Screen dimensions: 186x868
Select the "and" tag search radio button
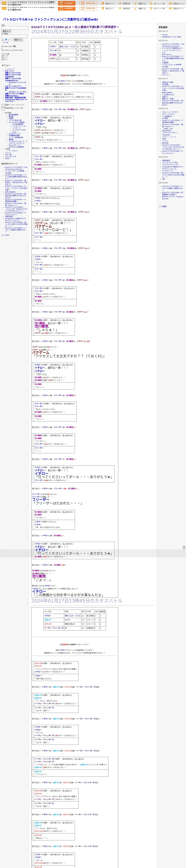tap(6, 39)
